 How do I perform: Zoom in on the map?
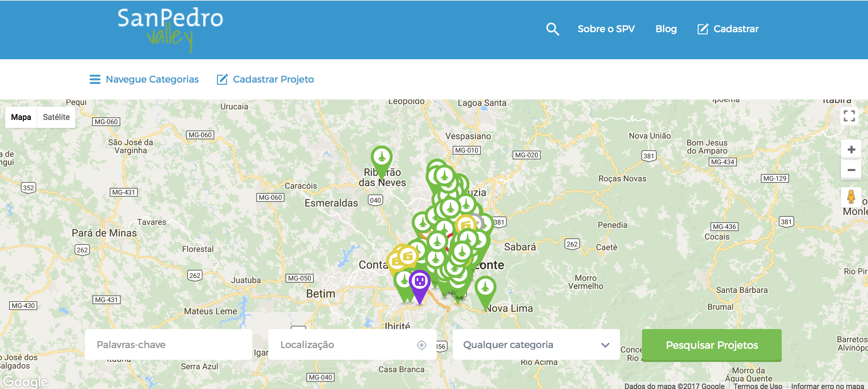point(851,150)
